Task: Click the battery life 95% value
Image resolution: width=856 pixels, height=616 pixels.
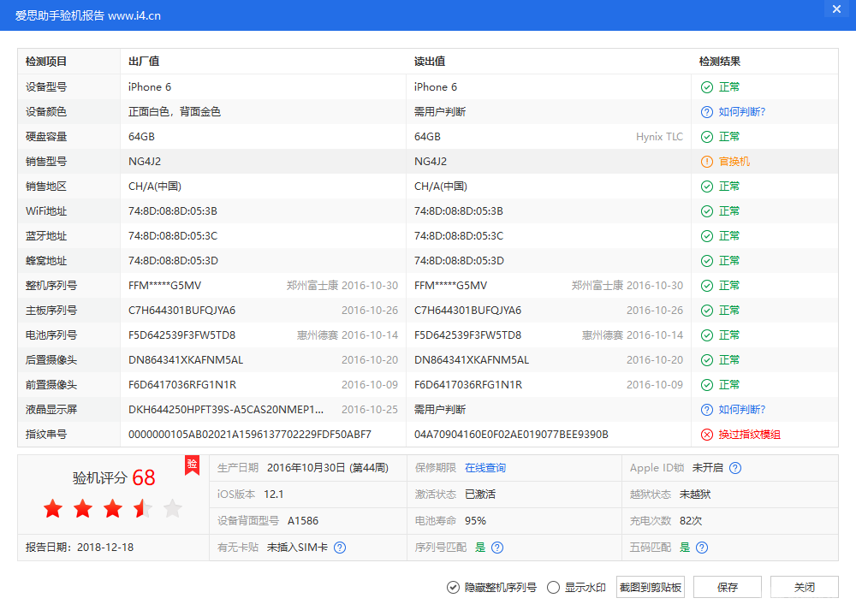Action: click(x=475, y=521)
